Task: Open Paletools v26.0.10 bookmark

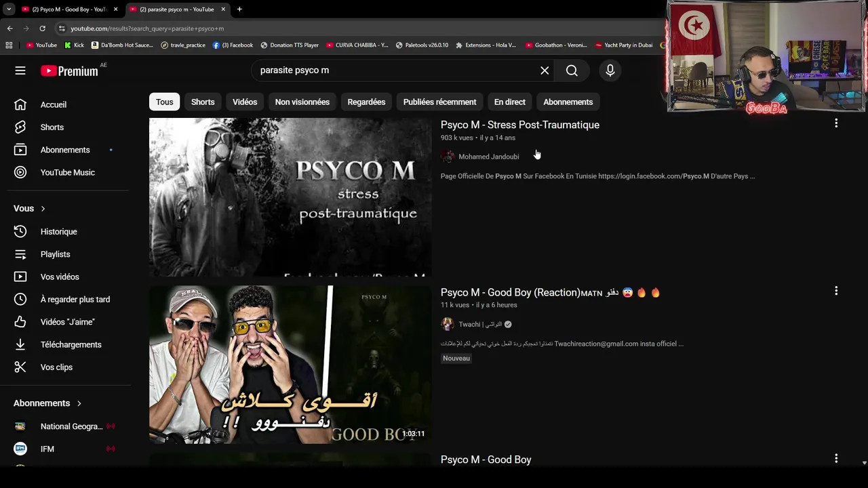Action: pyautogui.click(x=422, y=45)
